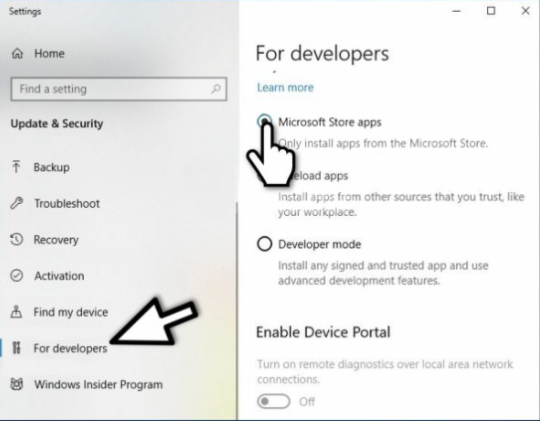Screen dimensions: 540x421
Task: Click the Find my device icon
Action: coord(16,312)
